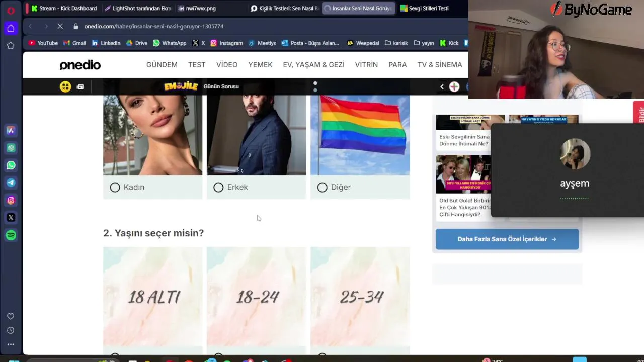Click the left chevron on the Onedio bar

442,86
